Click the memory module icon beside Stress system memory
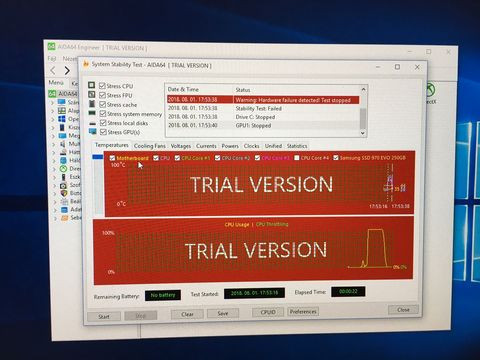Viewport: 480px width, 360px height. [x=92, y=113]
